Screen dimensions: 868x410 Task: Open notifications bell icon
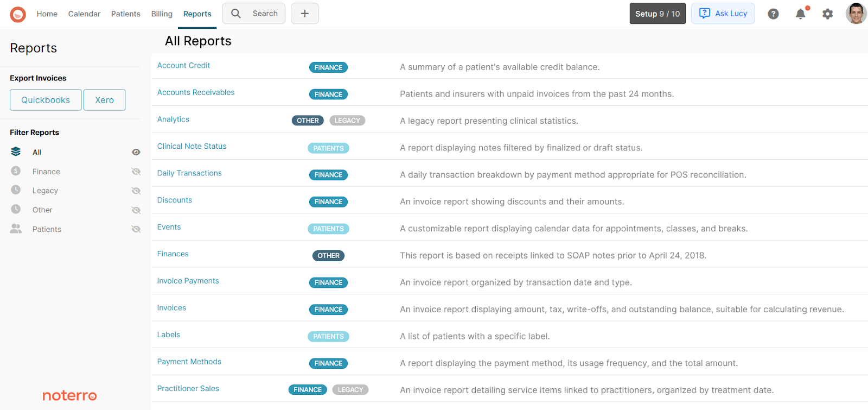point(801,14)
